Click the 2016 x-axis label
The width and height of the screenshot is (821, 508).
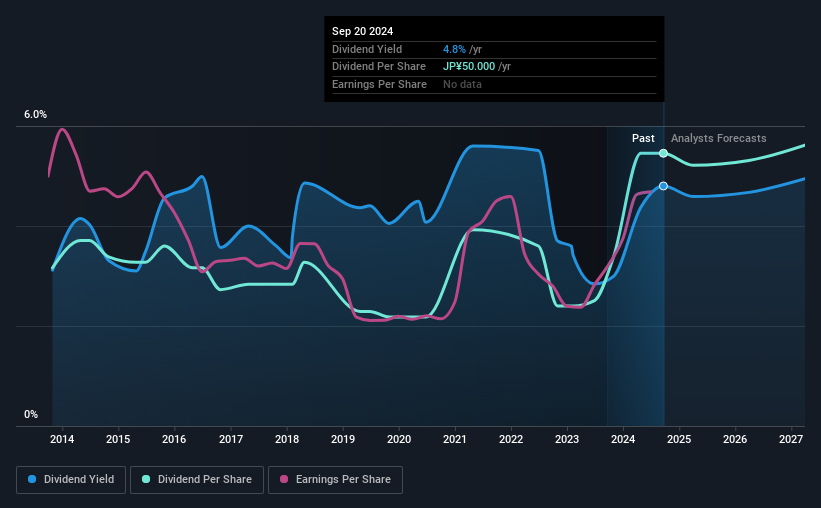coord(174,439)
